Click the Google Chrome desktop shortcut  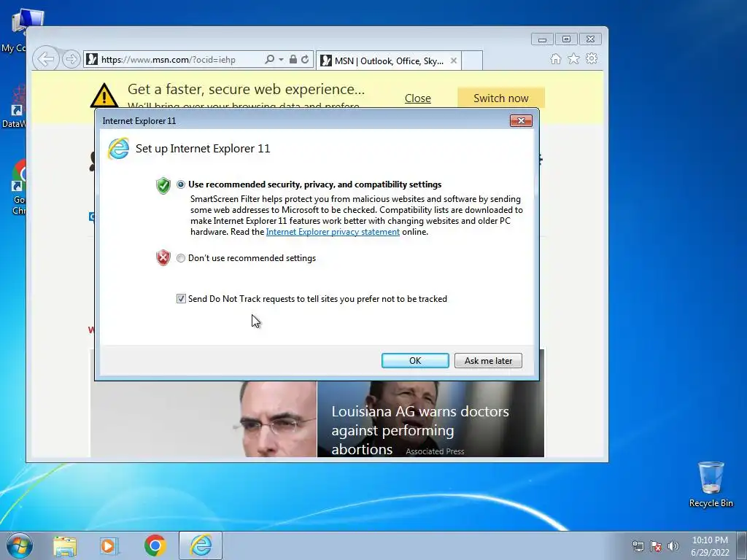pyautogui.click(x=18, y=187)
